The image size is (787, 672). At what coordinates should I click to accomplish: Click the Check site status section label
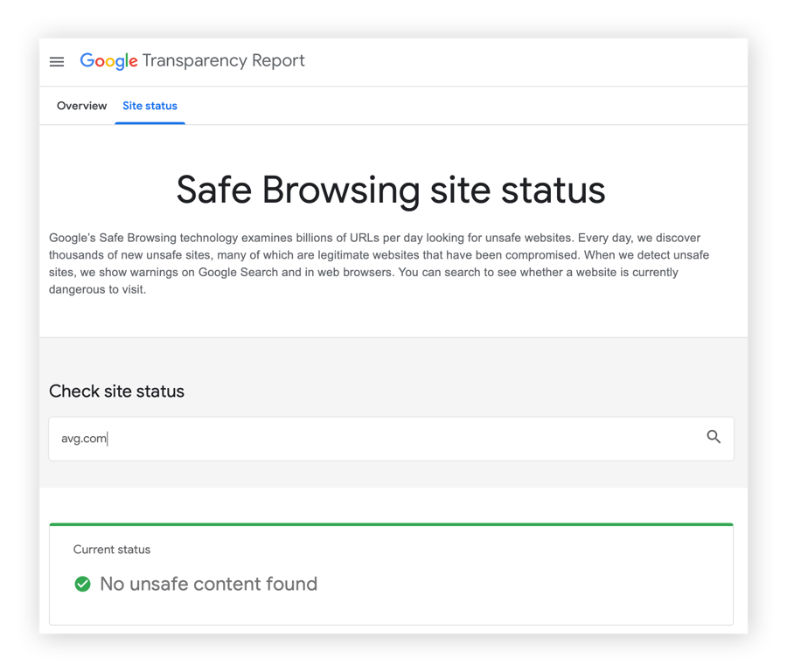click(116, 391)
